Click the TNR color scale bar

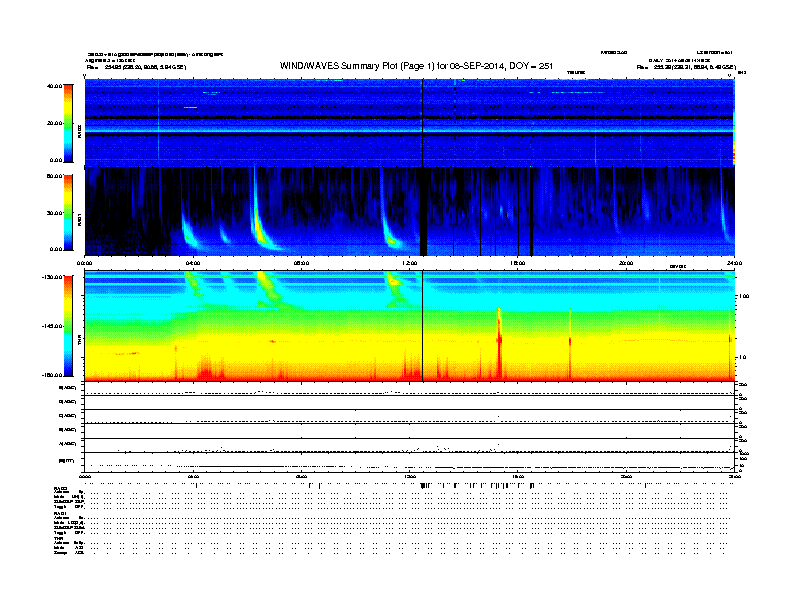pyautogui.click(x=68, y=326)
